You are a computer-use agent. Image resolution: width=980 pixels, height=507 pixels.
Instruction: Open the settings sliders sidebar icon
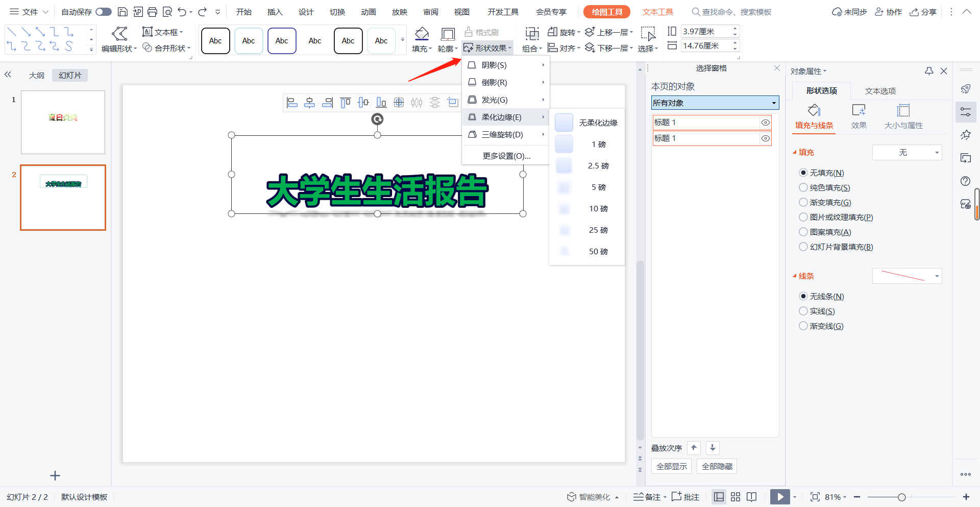coord(965,112)
